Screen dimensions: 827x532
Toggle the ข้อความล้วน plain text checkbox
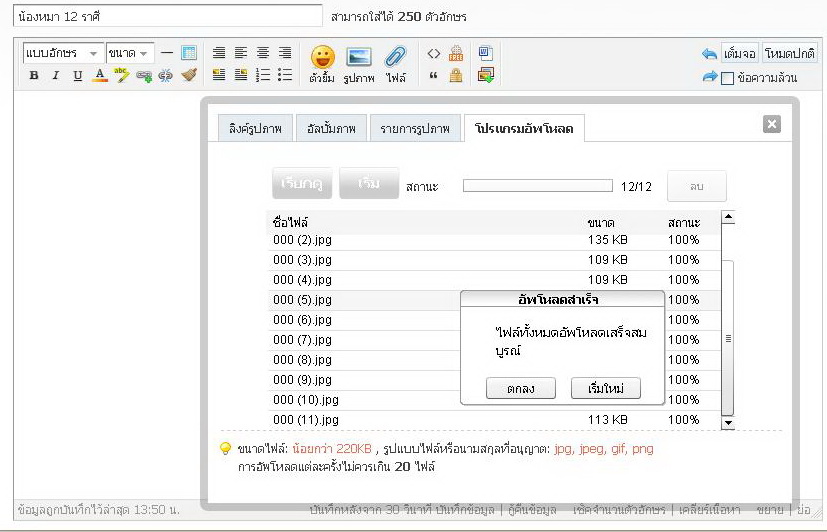727,79
